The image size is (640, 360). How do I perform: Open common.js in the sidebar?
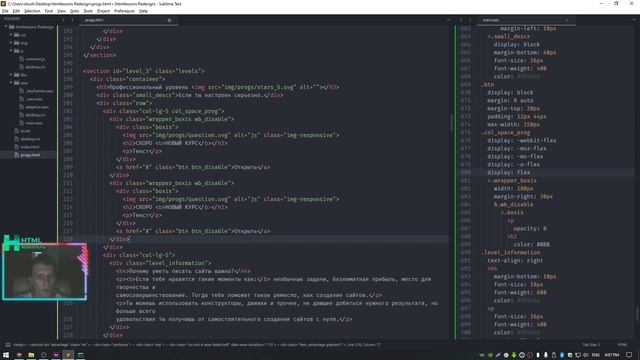click(35, 59)
